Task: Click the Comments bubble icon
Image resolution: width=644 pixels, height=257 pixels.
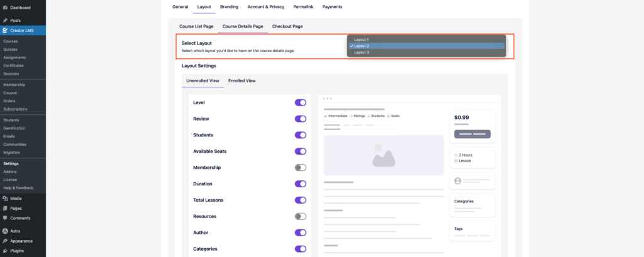Action: click(x=5, y=218)
